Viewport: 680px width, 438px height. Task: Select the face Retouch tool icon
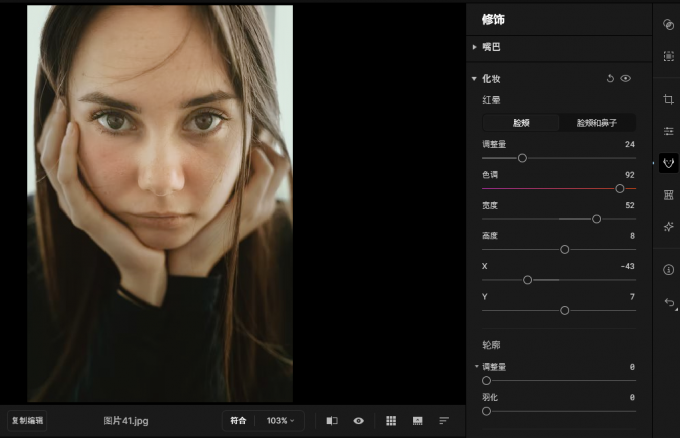[x=669, y=162]
